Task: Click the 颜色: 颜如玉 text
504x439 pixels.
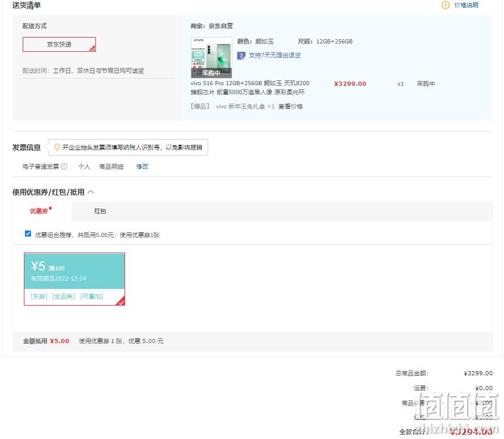Action: pyautogui.click(x=256, y=42)
